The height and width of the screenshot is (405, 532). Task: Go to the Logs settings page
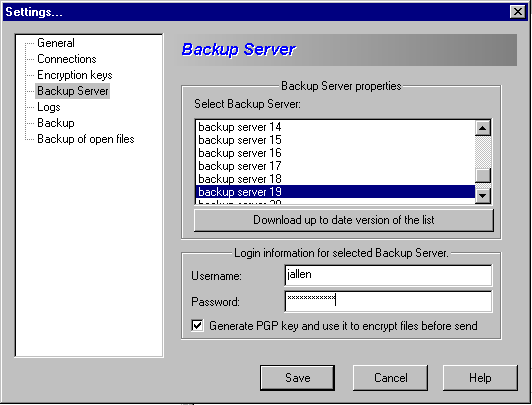point(49,107)
